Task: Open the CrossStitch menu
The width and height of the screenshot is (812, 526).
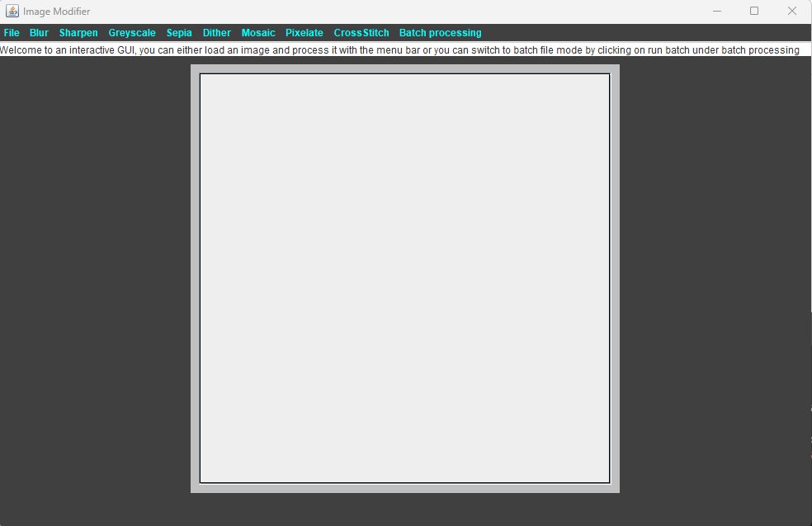Action: [x=361, y=32]
